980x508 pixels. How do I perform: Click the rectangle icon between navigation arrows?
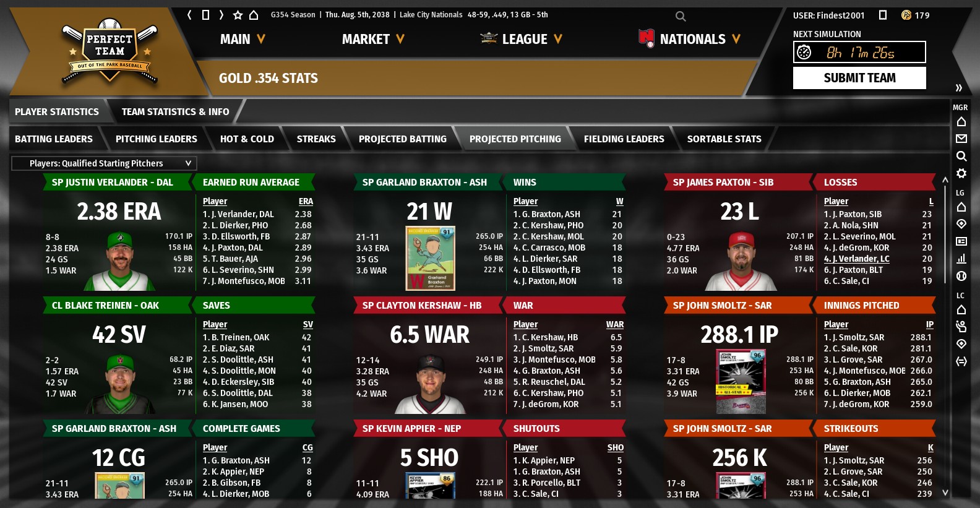click(x=205, y=15)
